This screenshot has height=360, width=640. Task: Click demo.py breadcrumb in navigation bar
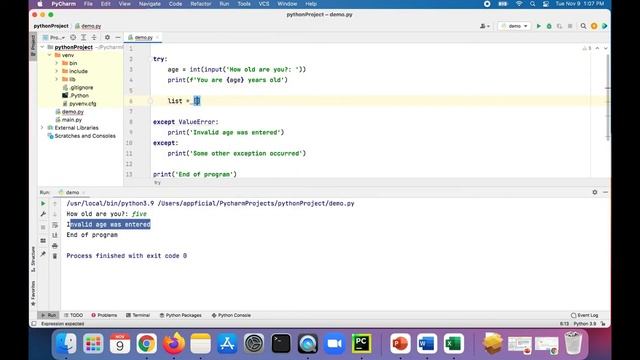point(88,26)
